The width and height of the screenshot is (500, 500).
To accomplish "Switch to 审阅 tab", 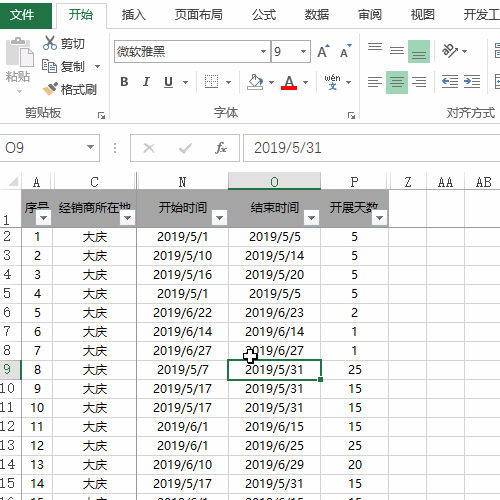I will (370, 15).
